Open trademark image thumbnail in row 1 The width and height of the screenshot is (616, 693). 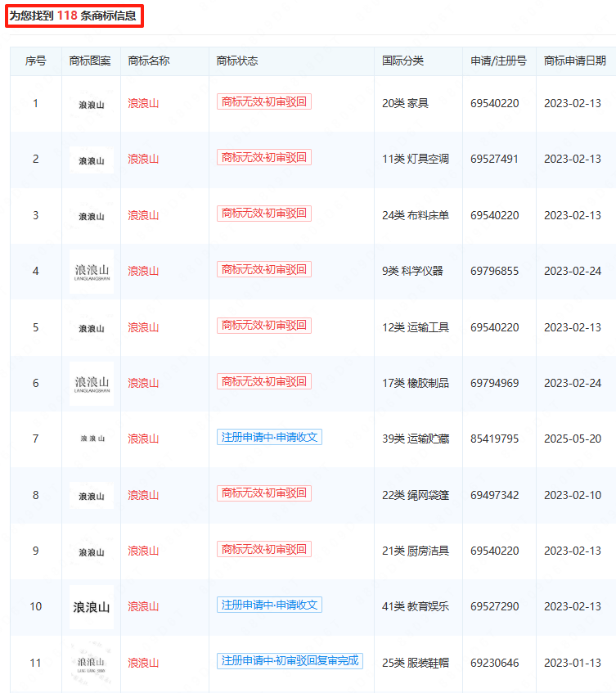91,104
